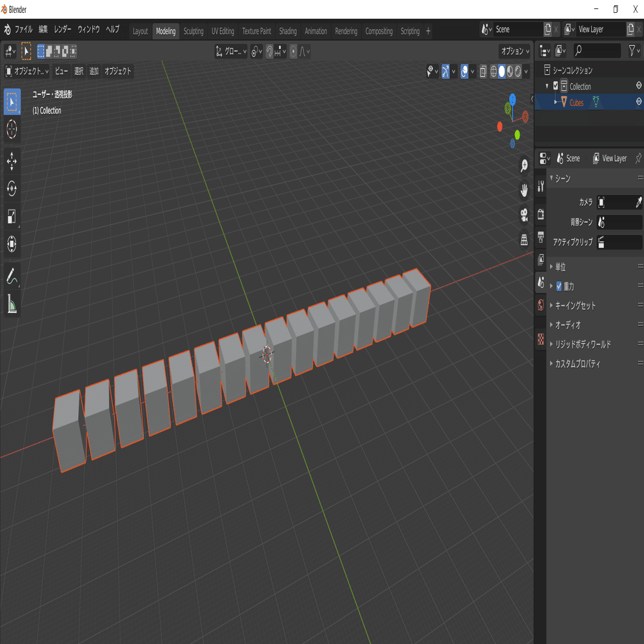Open the オブジェクト mode dropdown
This screenshot has width=644, height=644.
pos(27,72)
